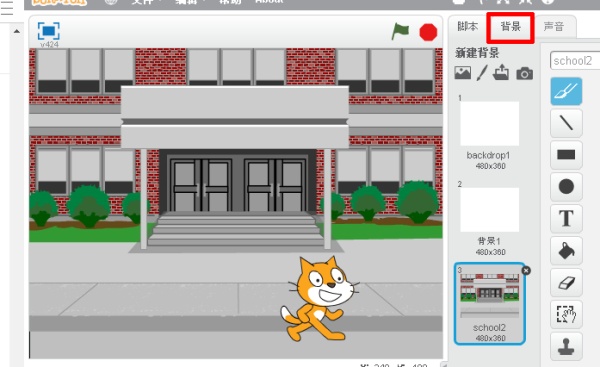Open the 声音 sounds tab

[554, 26]
